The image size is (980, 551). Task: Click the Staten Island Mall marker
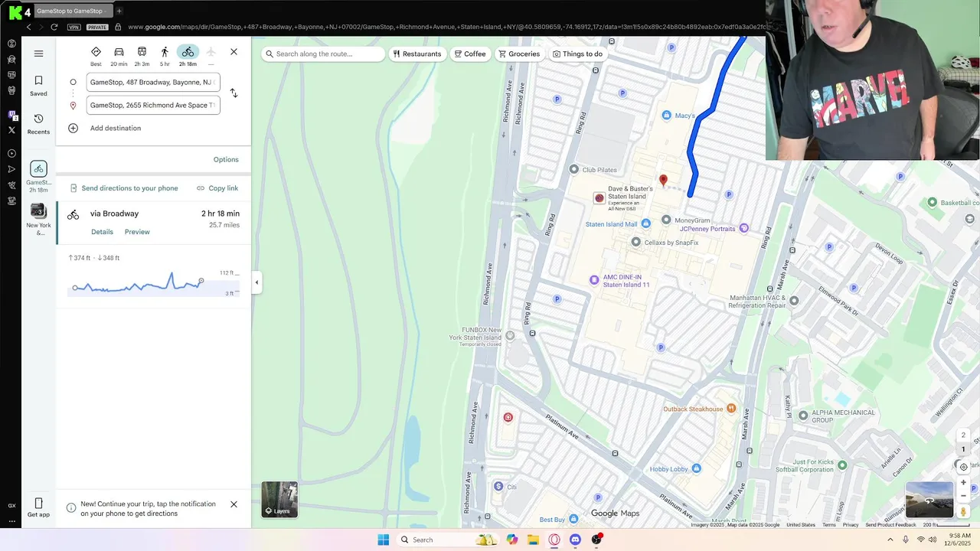click(x=646, y=223)
